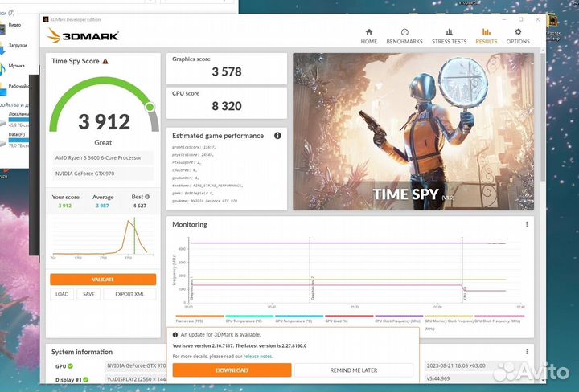
Task: Click the 3DMark window vertical scrollbar
Action: click(x=543, y=118)
